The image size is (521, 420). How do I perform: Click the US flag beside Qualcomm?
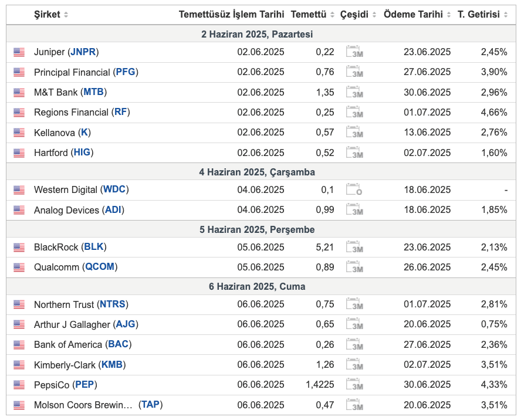pos(19,267)
